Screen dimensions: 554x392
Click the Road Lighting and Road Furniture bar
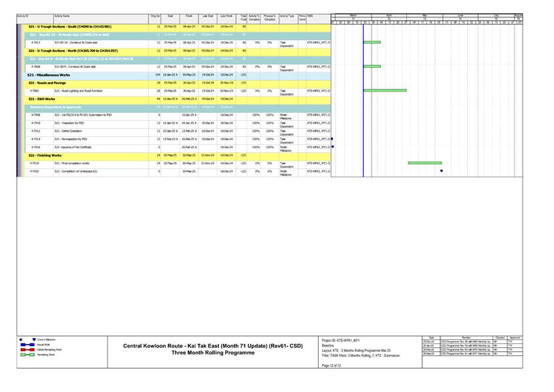[x=384, y=90]
